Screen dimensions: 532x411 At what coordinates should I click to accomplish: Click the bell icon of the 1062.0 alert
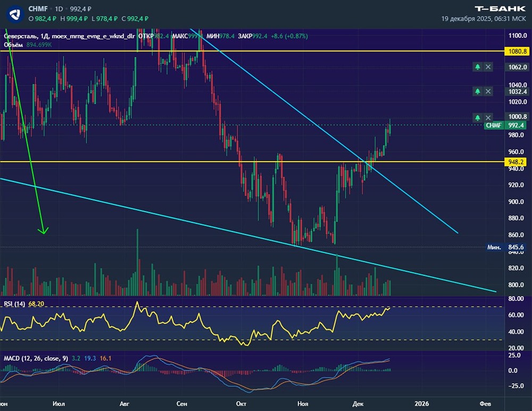pos(478,67)
